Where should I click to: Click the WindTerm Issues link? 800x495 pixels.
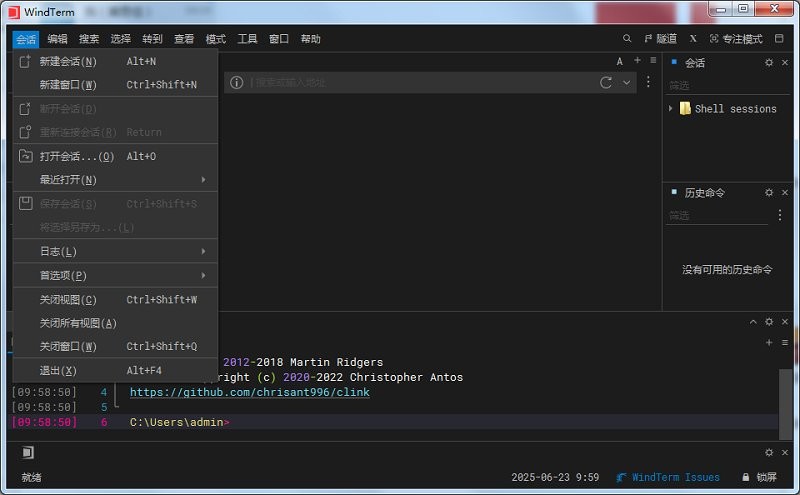[675, 477]
